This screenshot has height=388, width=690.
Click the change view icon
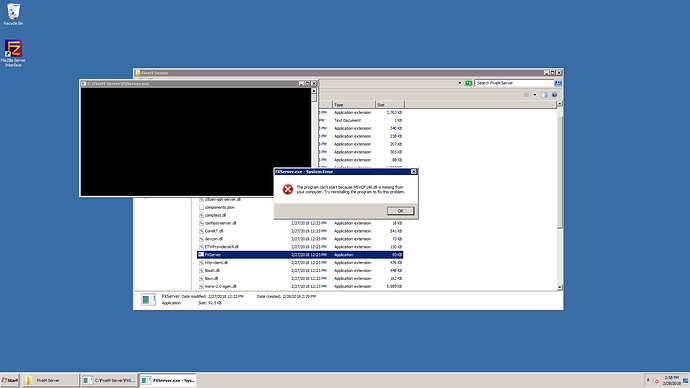[x=526, y=95]
